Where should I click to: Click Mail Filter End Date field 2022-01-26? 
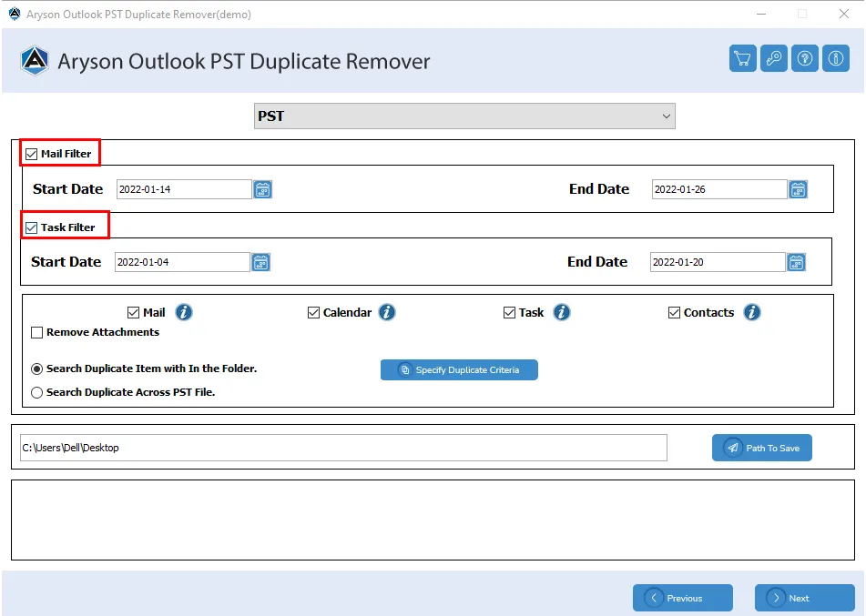click(x=719, y=189)
